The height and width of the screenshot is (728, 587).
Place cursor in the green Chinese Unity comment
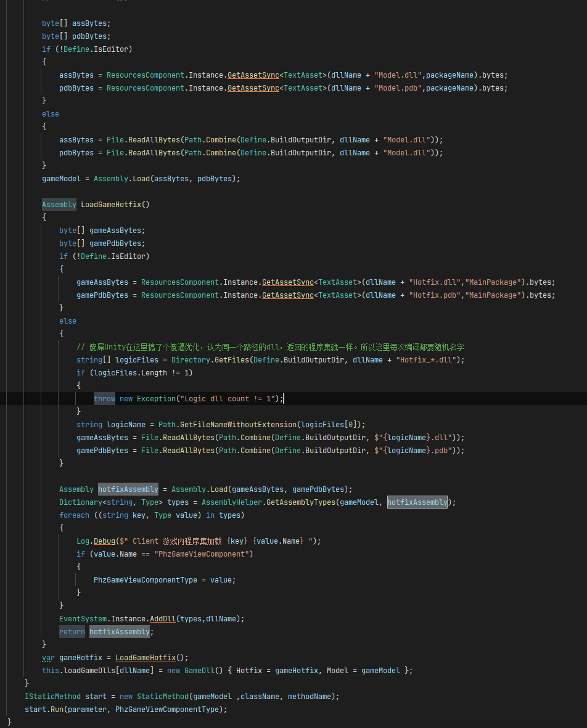pyautogui.click(x=270, y=347)
